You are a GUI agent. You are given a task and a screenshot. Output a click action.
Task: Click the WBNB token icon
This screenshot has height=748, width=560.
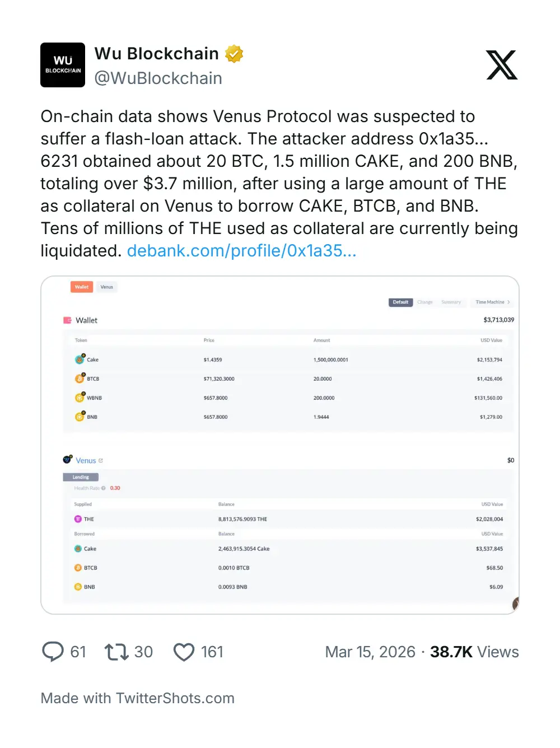[80, 398]
